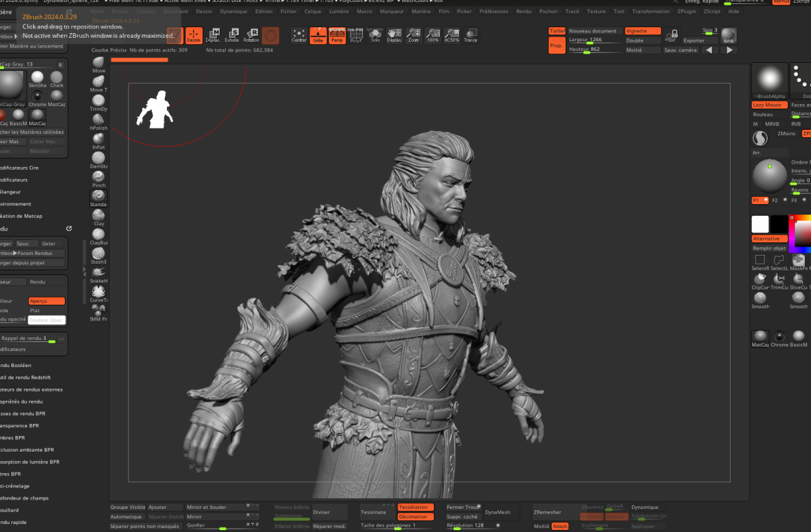Activate the Rotation icon in toolbar
811x532 pixels.
251,36
